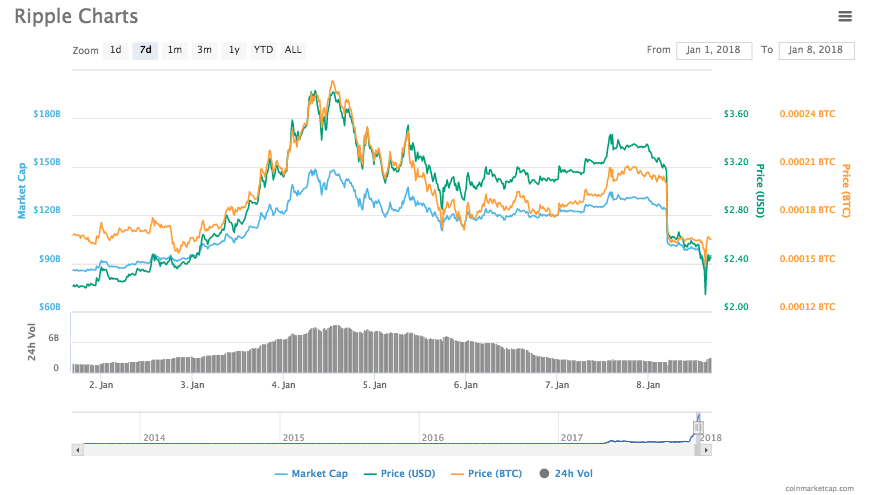Click the '4. Jan' axis label

[283, 385]
